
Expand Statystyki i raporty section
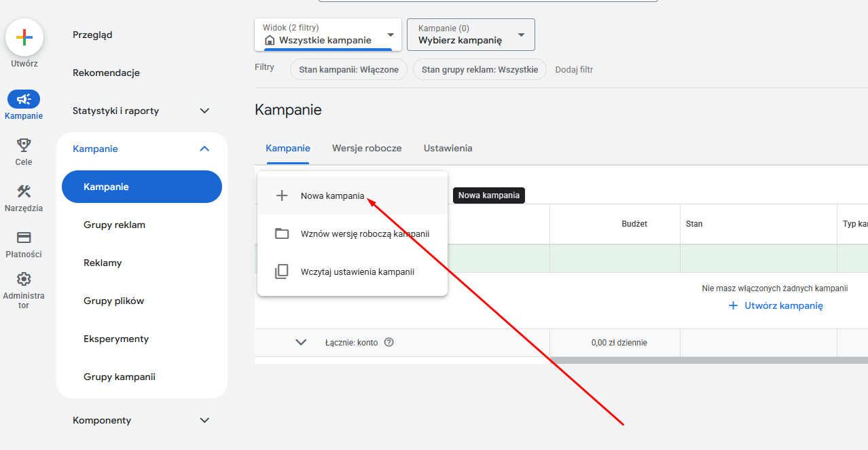coord(204,111)
